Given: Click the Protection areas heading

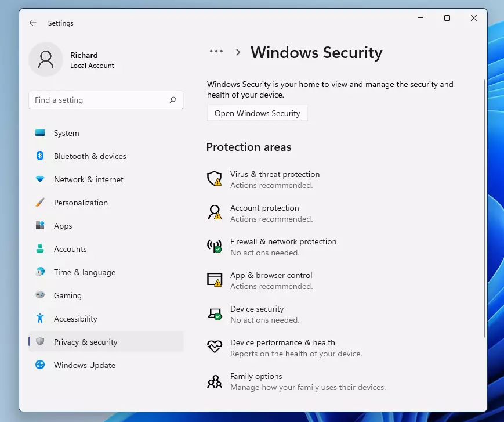Looking at the screenshot, I should pyautogui.click(x=249, y=147).
